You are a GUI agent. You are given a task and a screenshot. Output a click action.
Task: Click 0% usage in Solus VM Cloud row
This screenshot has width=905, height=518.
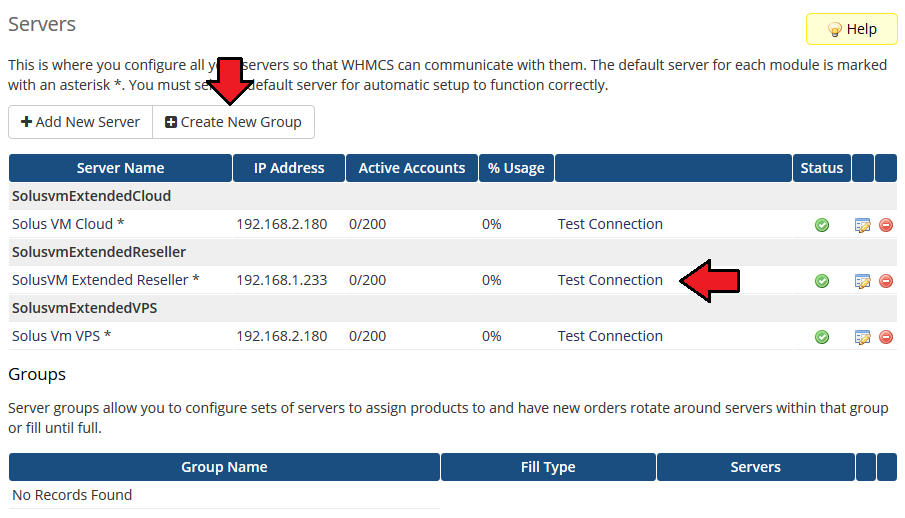click(x=492, y=224)
